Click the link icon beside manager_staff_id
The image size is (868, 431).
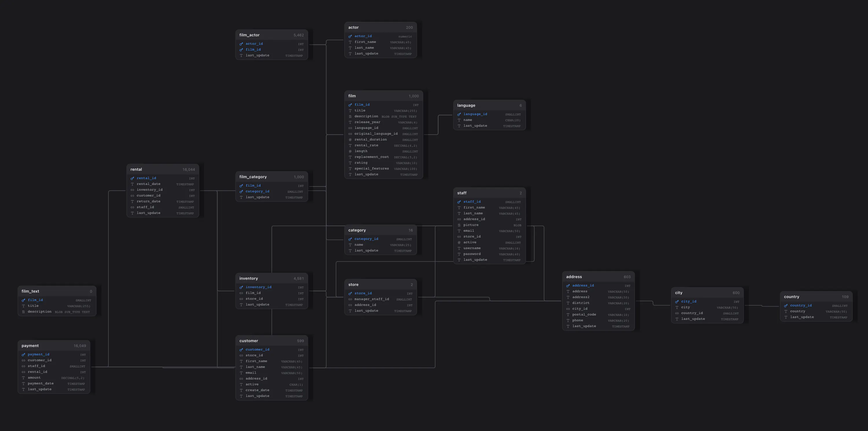[x=350, y=299]
